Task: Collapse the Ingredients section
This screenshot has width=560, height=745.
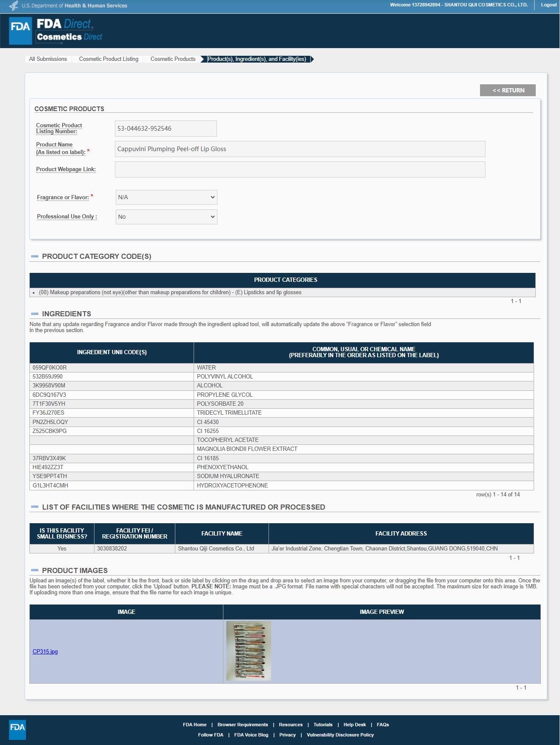Action: pos(35,314)
